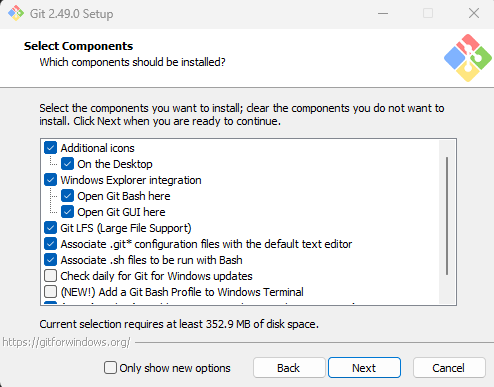
Task: Enable Add a Git Bash Profile to Windows Terminal
Action: coord(50,292)
